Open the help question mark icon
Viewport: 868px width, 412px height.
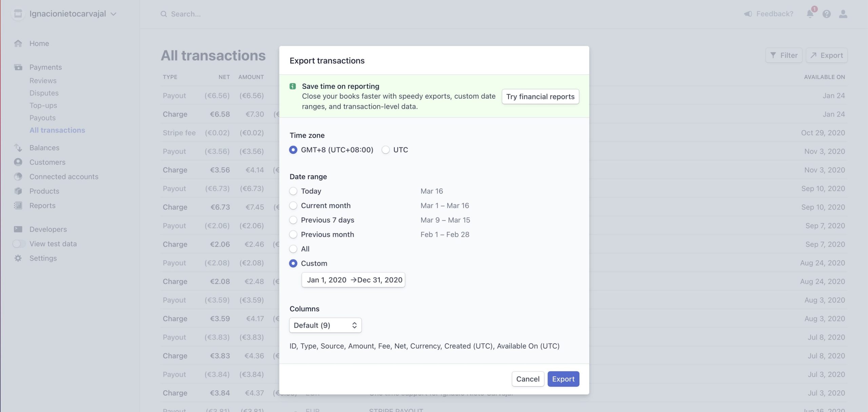coord(826,14)
